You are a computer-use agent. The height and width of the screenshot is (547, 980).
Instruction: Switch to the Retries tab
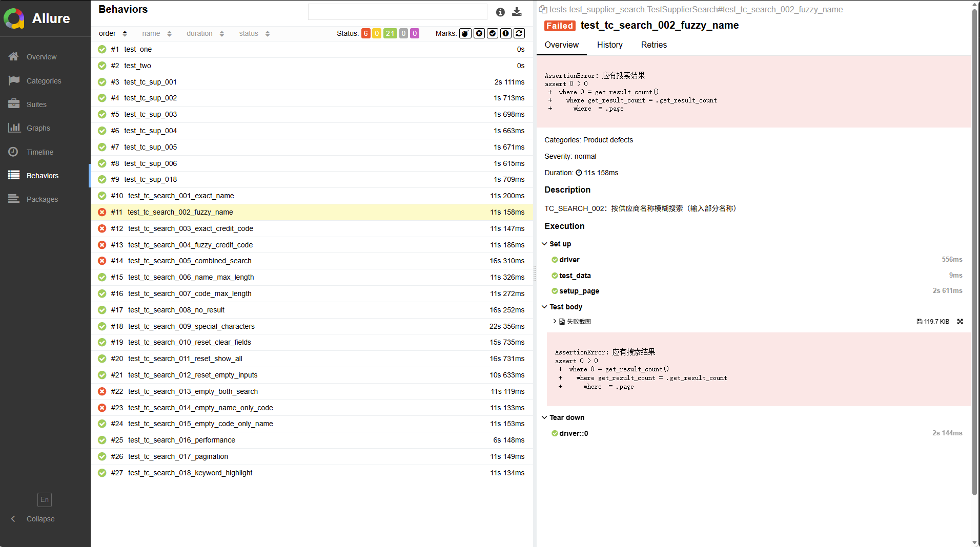(654, 45)
